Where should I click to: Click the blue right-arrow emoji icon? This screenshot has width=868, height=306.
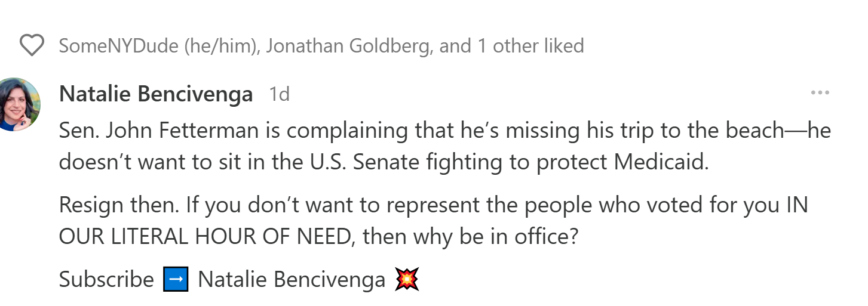point(176,279)
